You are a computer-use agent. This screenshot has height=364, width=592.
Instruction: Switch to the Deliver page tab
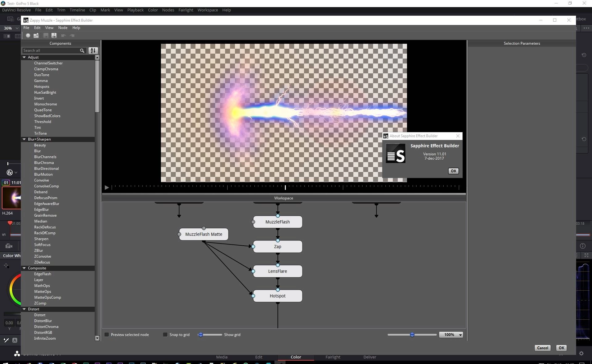click(x=370, y=357)
